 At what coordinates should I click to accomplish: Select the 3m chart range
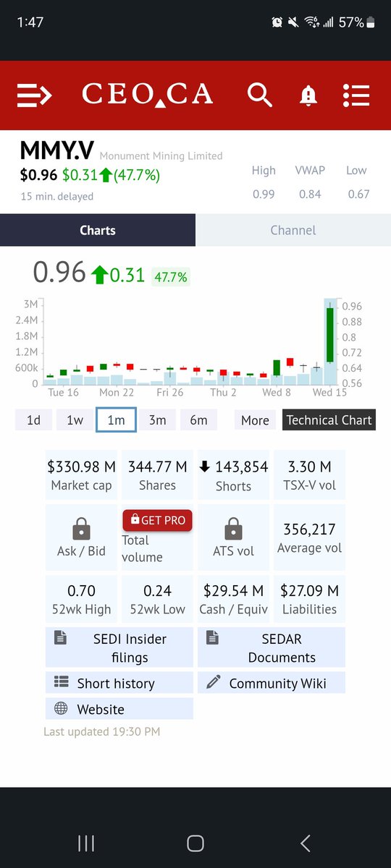coord(157,420)
